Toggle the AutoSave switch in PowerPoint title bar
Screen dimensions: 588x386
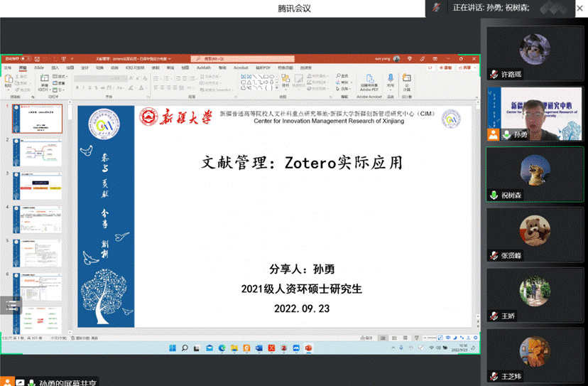click(26, 59)
